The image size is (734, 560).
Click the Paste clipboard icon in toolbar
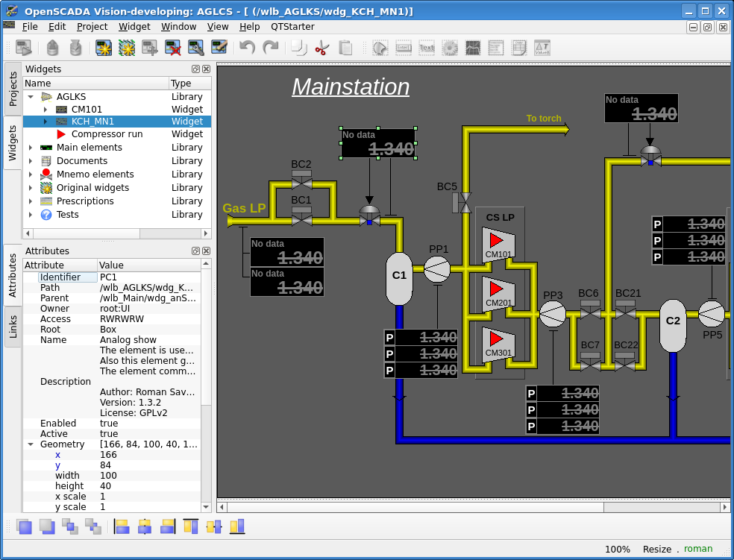[x=345, y=48]
